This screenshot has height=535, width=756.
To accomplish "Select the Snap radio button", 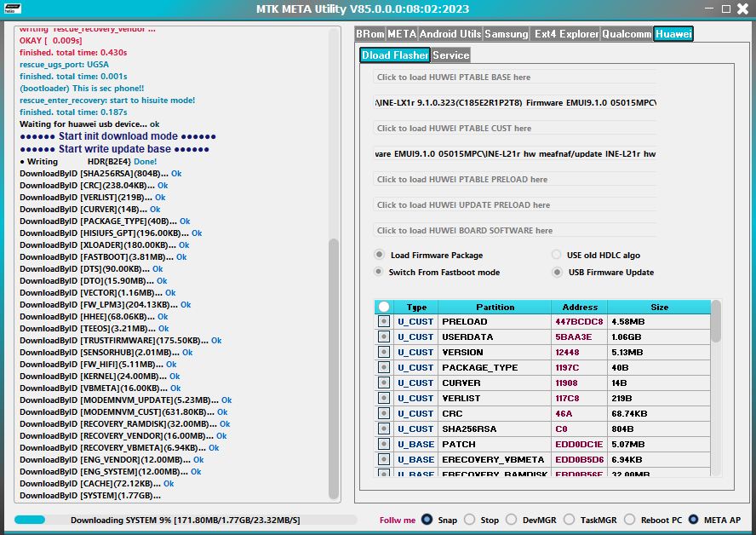I will [427, 520].
